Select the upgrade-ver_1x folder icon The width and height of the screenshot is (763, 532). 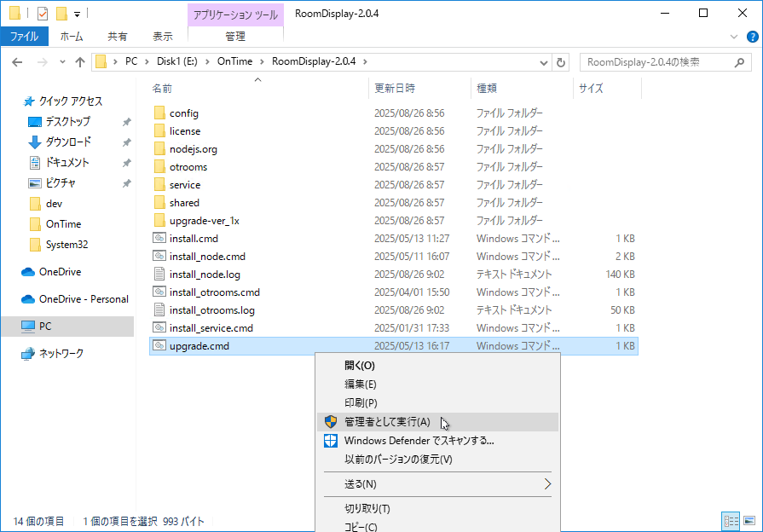click(x=159, y=221)
